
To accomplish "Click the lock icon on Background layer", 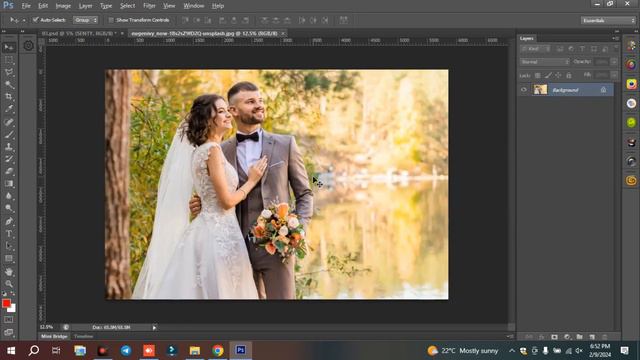I will point(603,90).
